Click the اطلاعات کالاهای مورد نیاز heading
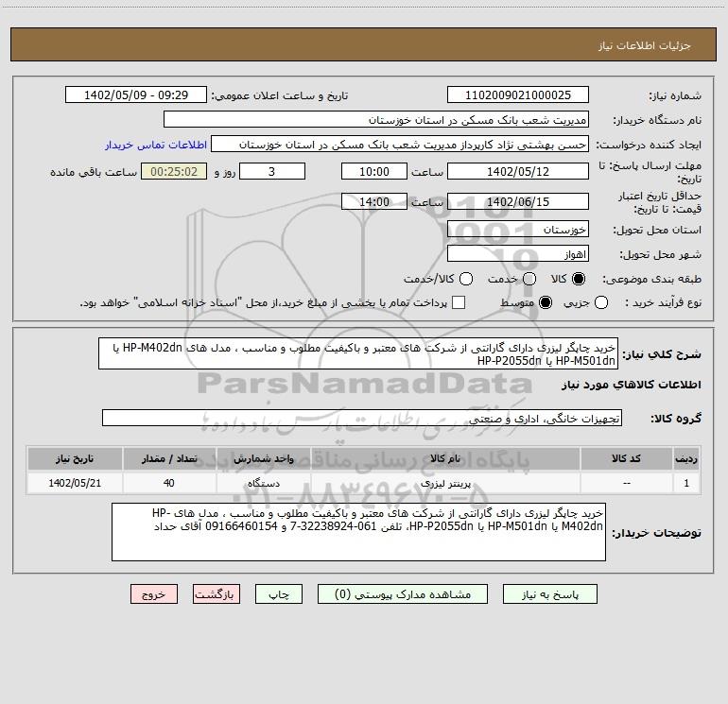This screenshot has height=704, width=728. click(x=632, y=385)
